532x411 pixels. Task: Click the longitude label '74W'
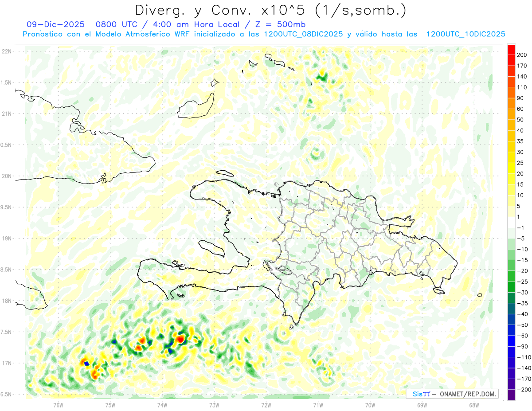162,405
